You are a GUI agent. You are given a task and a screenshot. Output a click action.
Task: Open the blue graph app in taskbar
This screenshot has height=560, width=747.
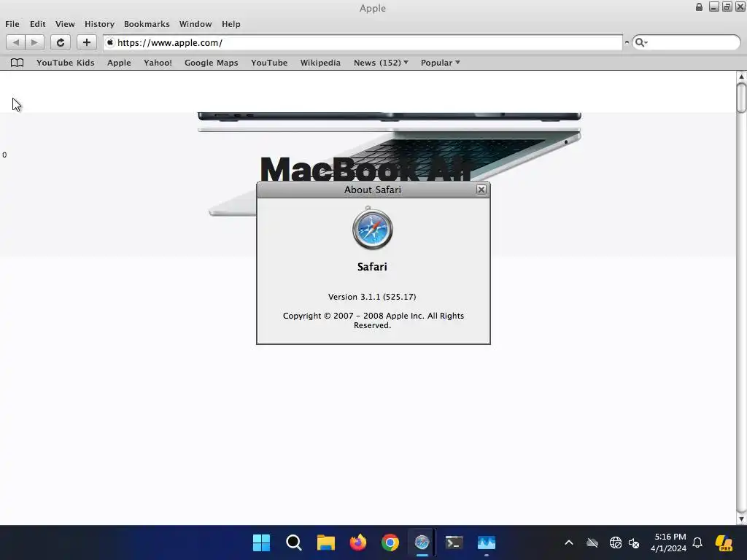tap(487, 542)
